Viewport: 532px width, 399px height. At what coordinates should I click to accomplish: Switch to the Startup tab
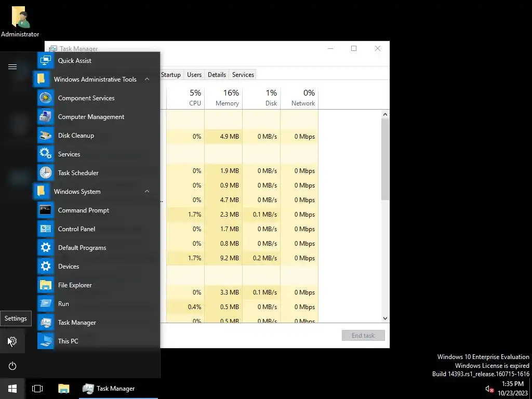(170, 75)
